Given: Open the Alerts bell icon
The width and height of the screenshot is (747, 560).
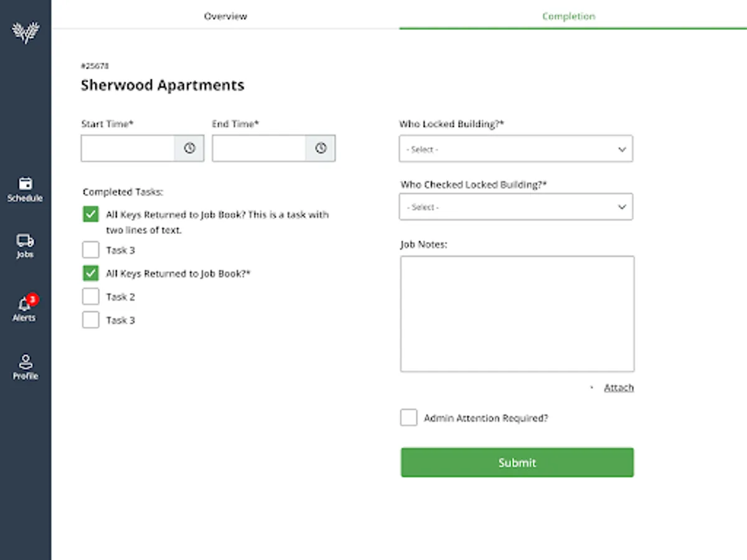Looking at the screenshot, I should point(25,305).
